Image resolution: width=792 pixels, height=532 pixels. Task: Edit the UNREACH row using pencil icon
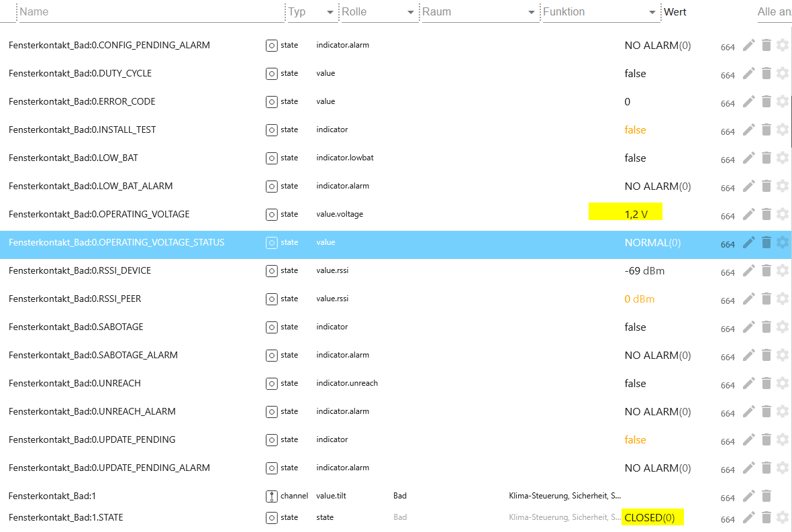[749, 383]
